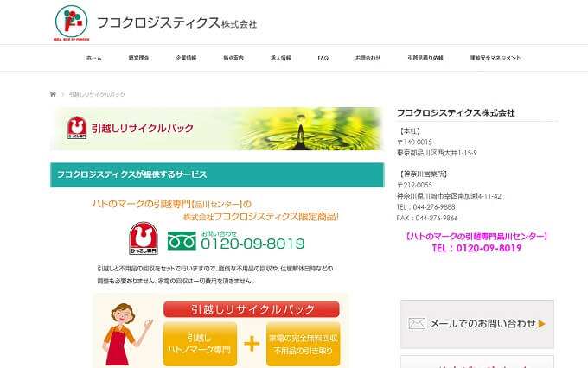Viewport: 588px width, 368px height.
Task: Open the 運輸安全マネジメント menu item
Action: [495, 58]
